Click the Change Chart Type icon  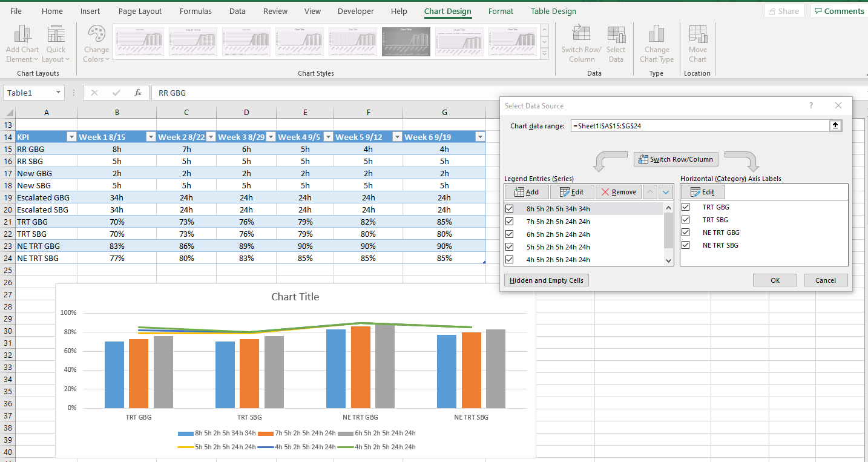(657, 42)
